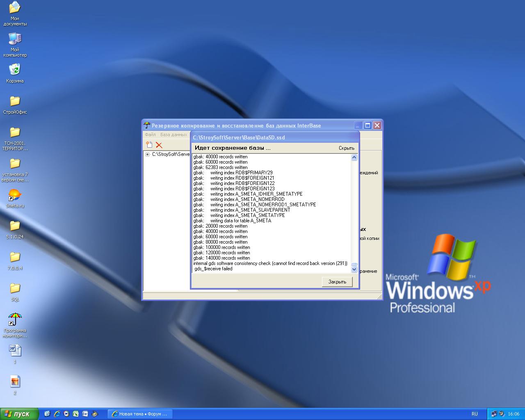This screenshot has width=525, height=420.
Task: Launch Word from quick launch
Action: (x=85, y=414)
